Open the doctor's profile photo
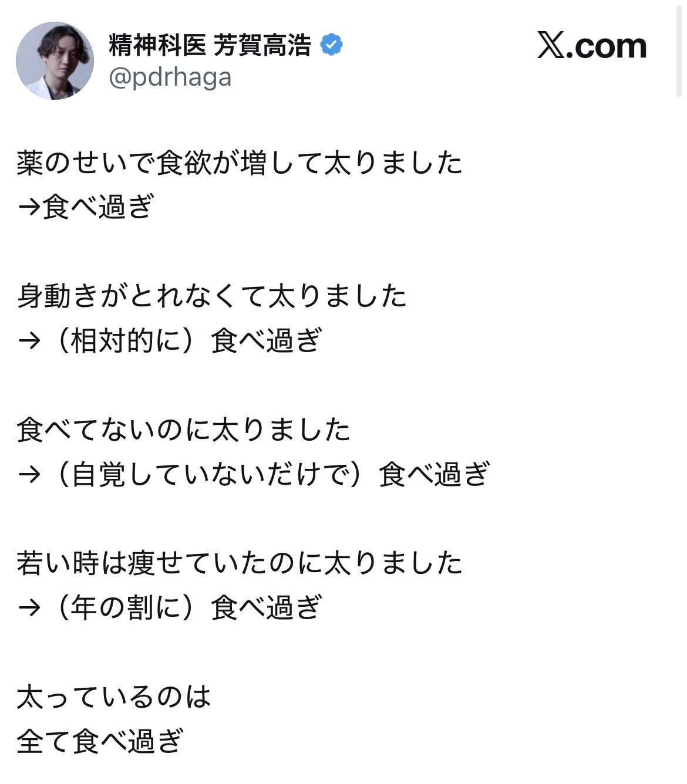687x784 pixels. pyautogui.click(x=55, y=61)
